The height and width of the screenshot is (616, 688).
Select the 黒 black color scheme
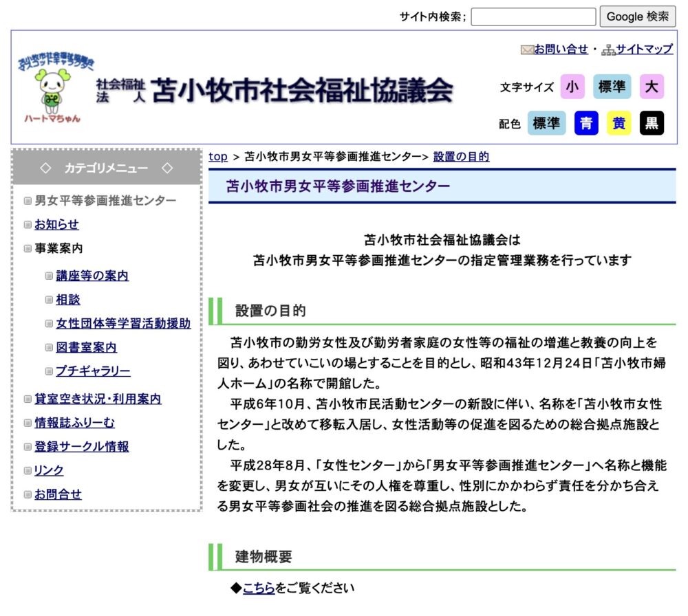(652, 123)
